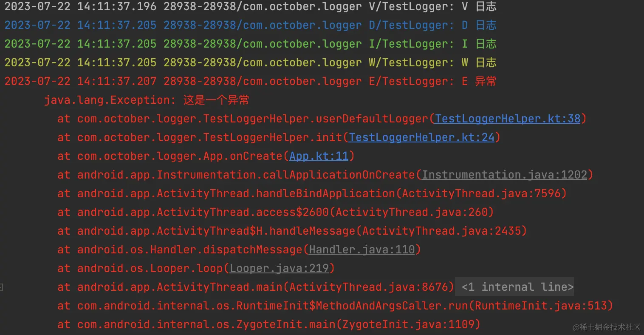Click the RuntimeInit$MethodAndArgsCaller.run stack line
This screenshot has width=644, height=335.
click(335, 306)
